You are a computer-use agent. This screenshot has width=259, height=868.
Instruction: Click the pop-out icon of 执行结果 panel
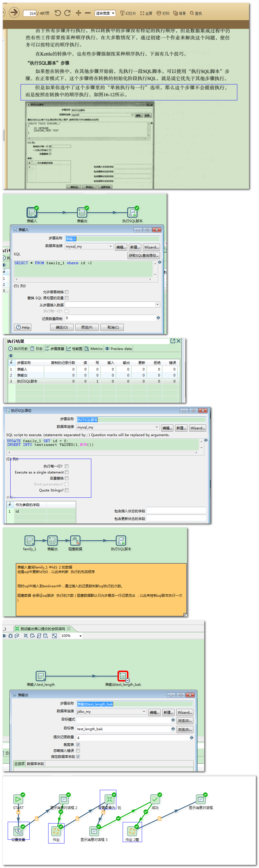[173, 341]
